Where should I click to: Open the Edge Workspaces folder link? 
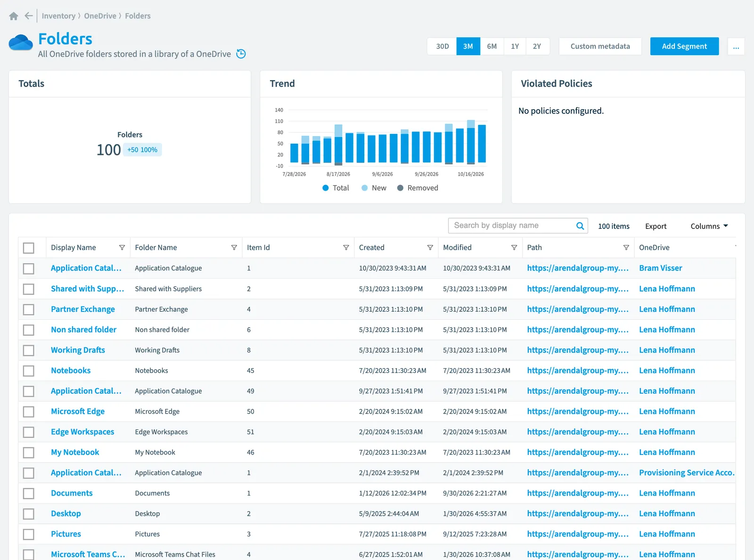(82, 432)
